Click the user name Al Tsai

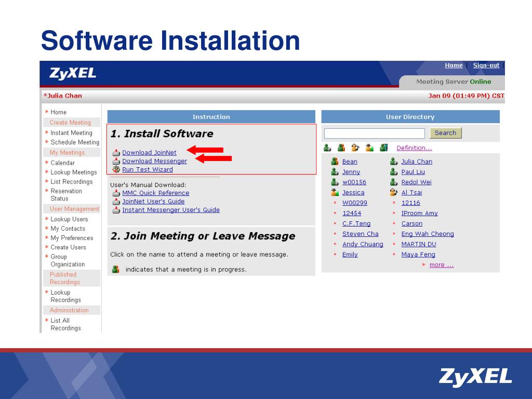411,192
